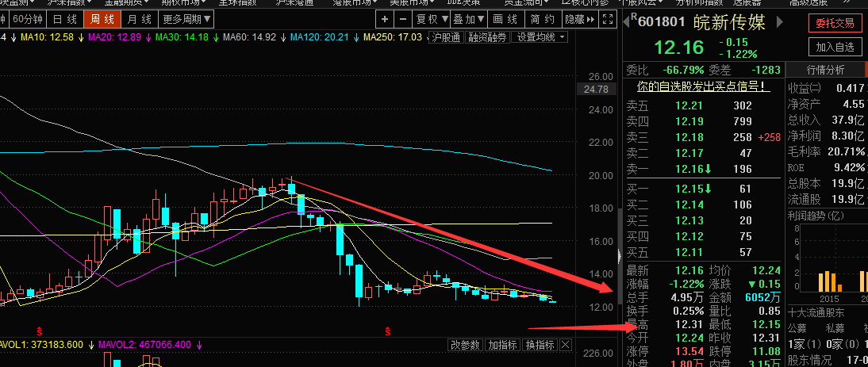Click the down arrow beside 卖一 price 12.16
The height and width of the screenshot is (367, 868).
pyautogui.click(x=709, y=169)
